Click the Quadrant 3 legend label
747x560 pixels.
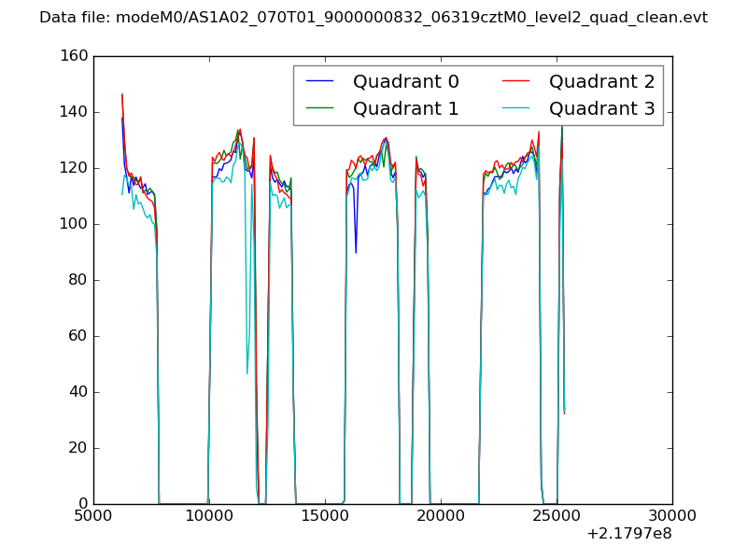coord(601,108)
